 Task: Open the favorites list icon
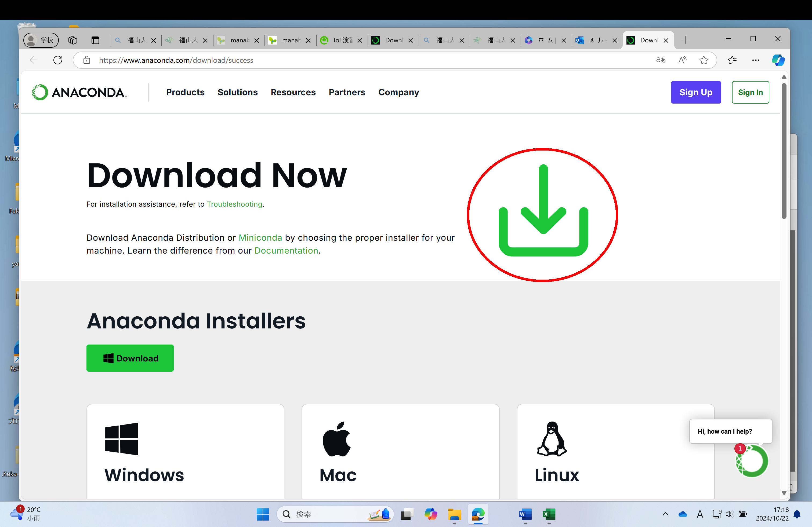pyautogui.click(x=732, y=60)
